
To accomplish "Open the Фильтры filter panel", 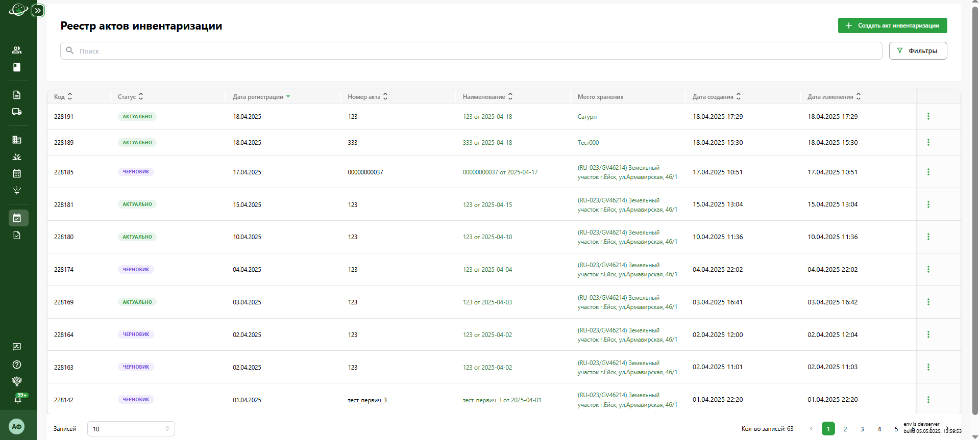I will 918,51.
